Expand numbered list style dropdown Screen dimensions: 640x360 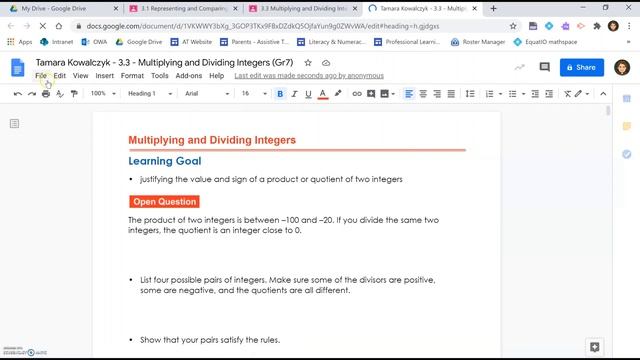tap(500, 94)
